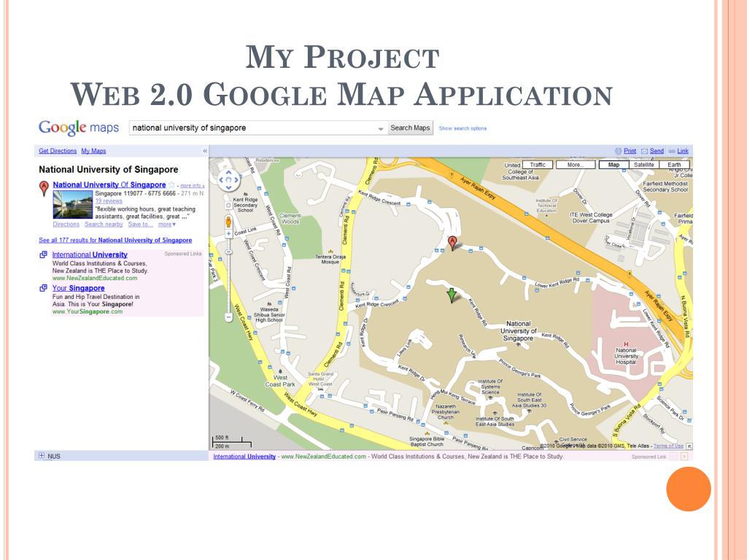Click the Link link in the map header
This screenshot has width=747, height=560.
pos(683,151)
